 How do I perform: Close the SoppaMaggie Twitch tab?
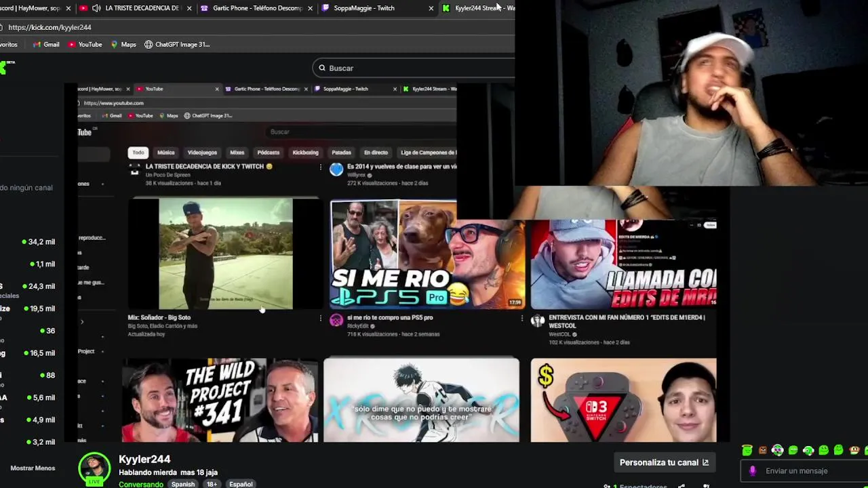[431, 8]
